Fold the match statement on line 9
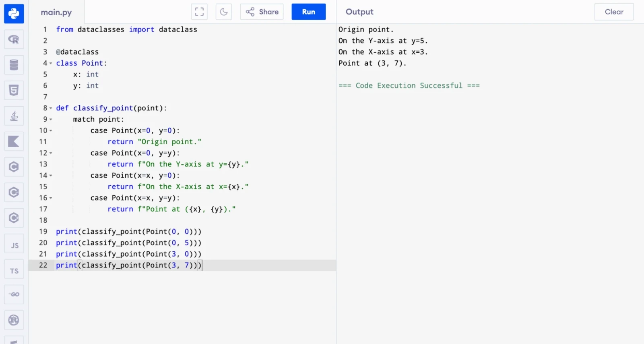Image resolution: width=644 pixels, height=344 pixels. click(x=51, y=120)
